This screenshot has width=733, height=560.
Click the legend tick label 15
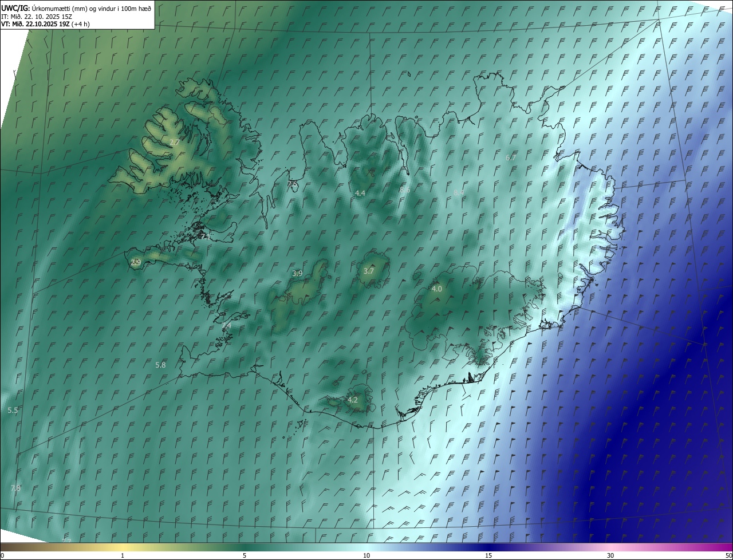488,556
